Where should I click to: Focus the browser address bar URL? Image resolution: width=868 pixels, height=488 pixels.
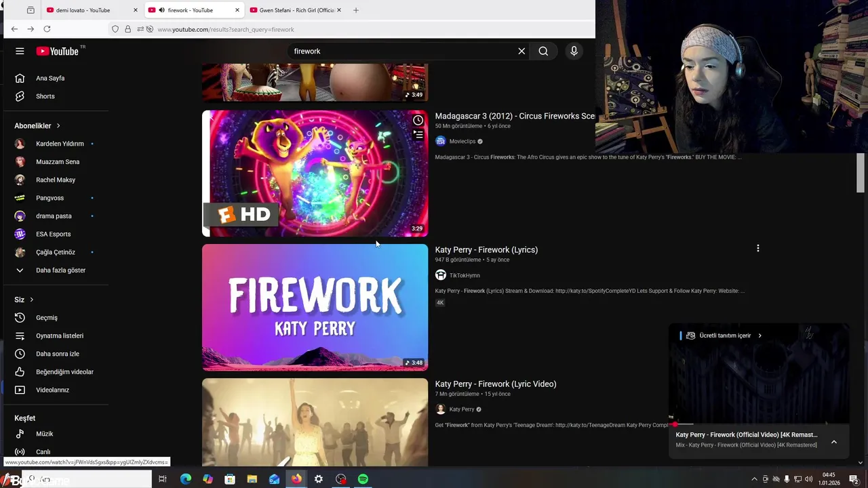point(226,29)
